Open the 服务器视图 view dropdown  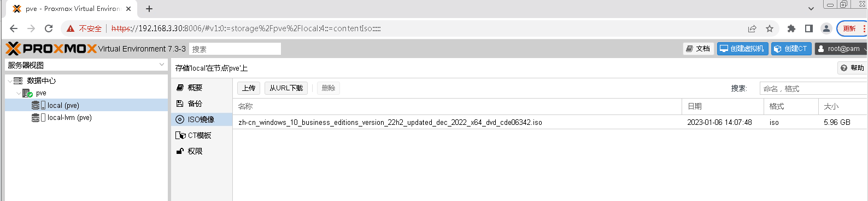click(x=86, y=65)
